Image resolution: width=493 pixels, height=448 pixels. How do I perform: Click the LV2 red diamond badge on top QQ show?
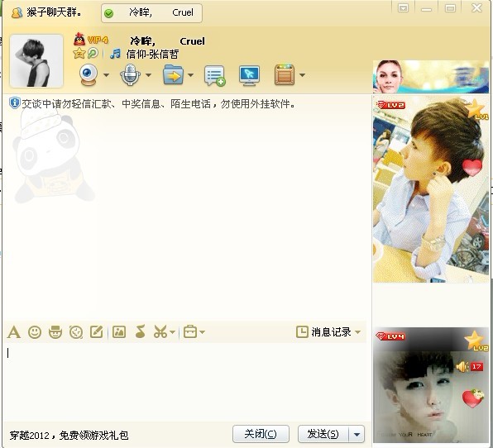[390, 105]
